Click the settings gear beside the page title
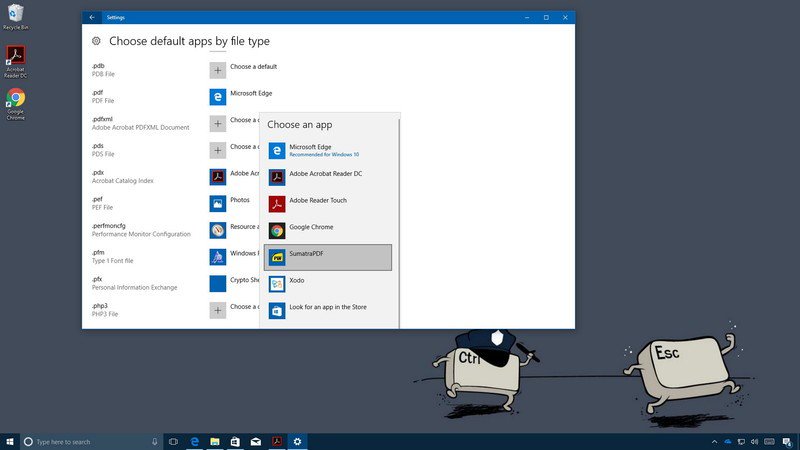This screenshot has height=450, width=800. click(x=96, y=41)
